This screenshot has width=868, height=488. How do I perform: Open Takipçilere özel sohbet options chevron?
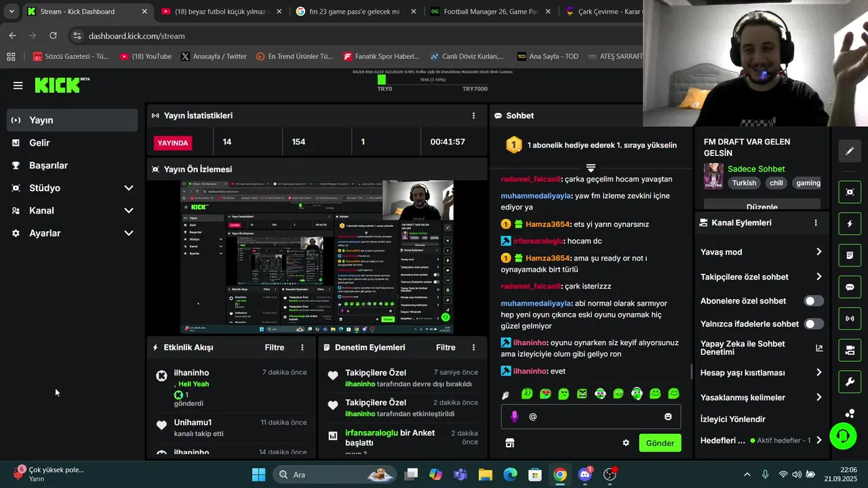818,277
